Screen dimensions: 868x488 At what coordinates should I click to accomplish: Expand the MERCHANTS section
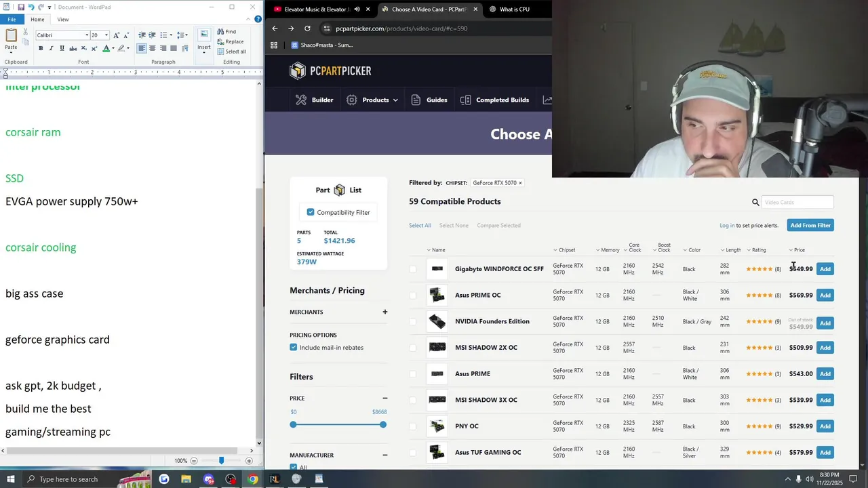tap(384, 312)
